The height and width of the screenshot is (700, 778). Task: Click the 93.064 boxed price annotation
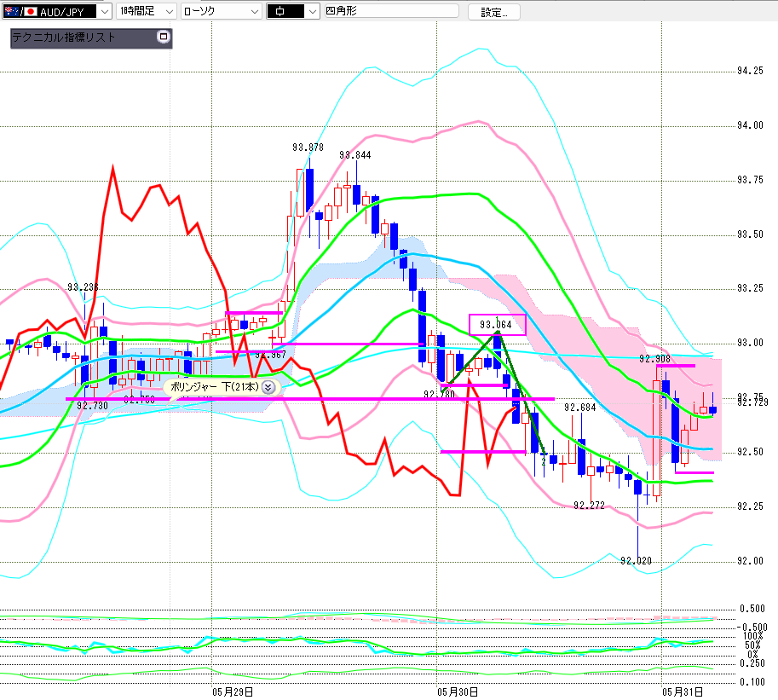497,325
